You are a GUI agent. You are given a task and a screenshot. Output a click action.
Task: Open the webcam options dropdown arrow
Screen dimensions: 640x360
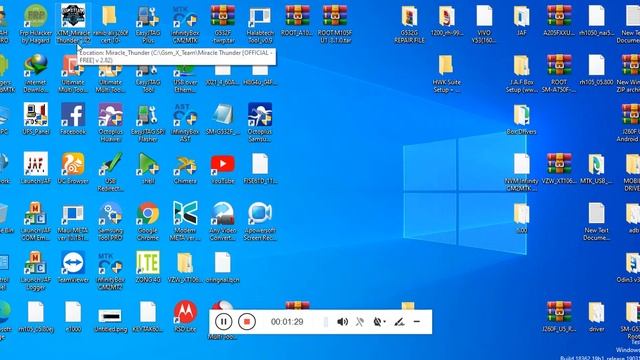pos(384,322)
